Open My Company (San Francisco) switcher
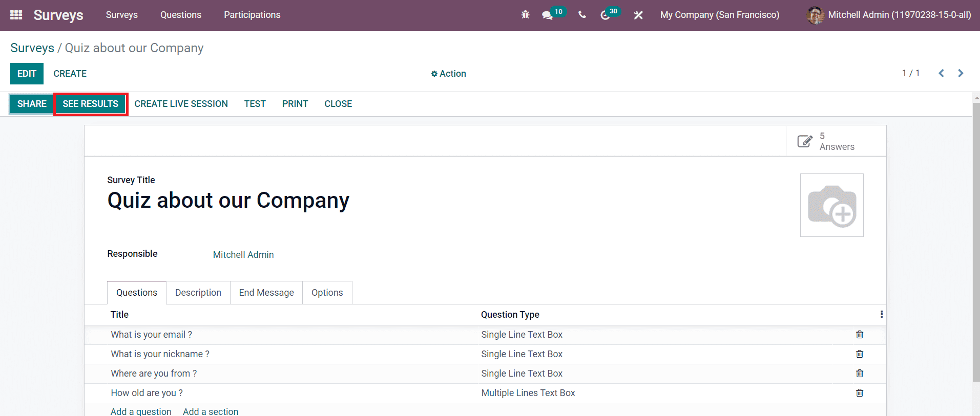This screenshot has width=980, height=416. point(720,15)
